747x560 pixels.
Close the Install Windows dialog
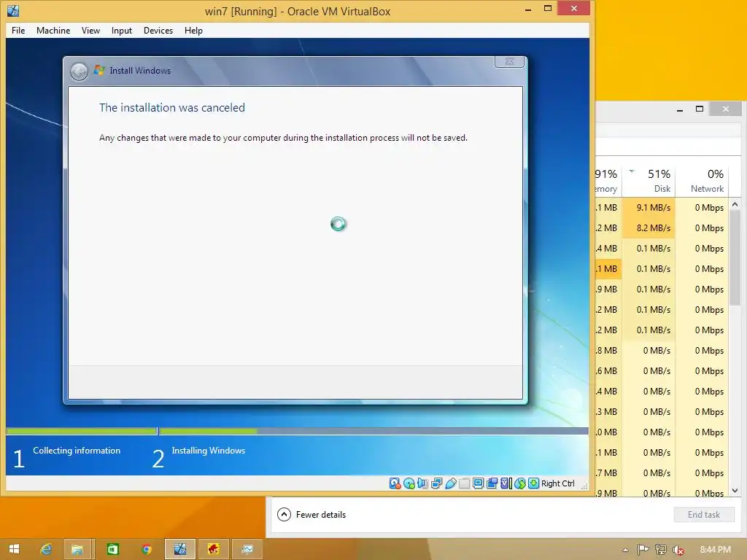[x=509, y=61]
